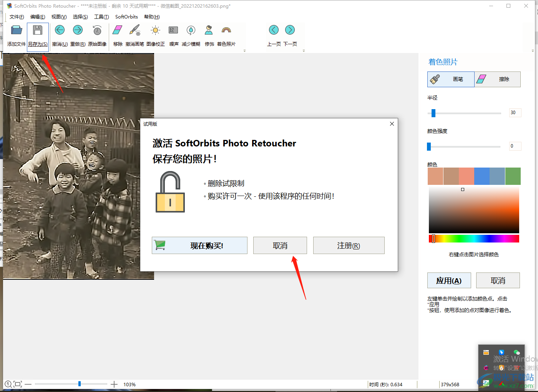The width and height of the screenshot is (538, 392).
Task: Click the blue bird tray icon
Action: point(501,352)
